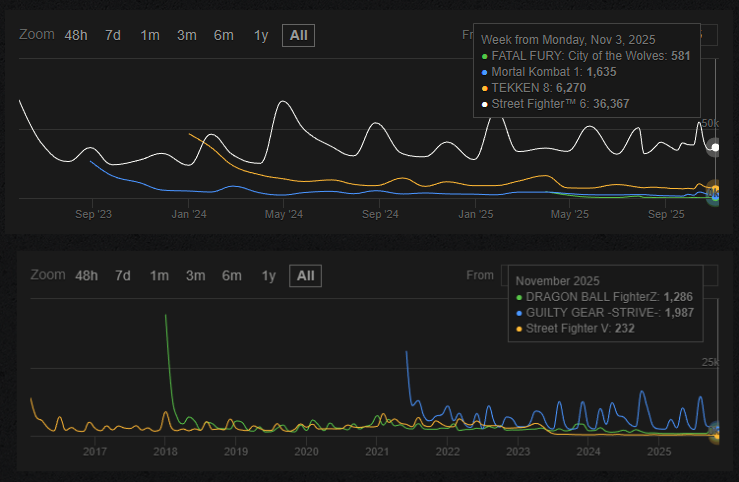The image size is (739, 482).
Task: Click the Jan '24 axis label
Action: [189, 214]
